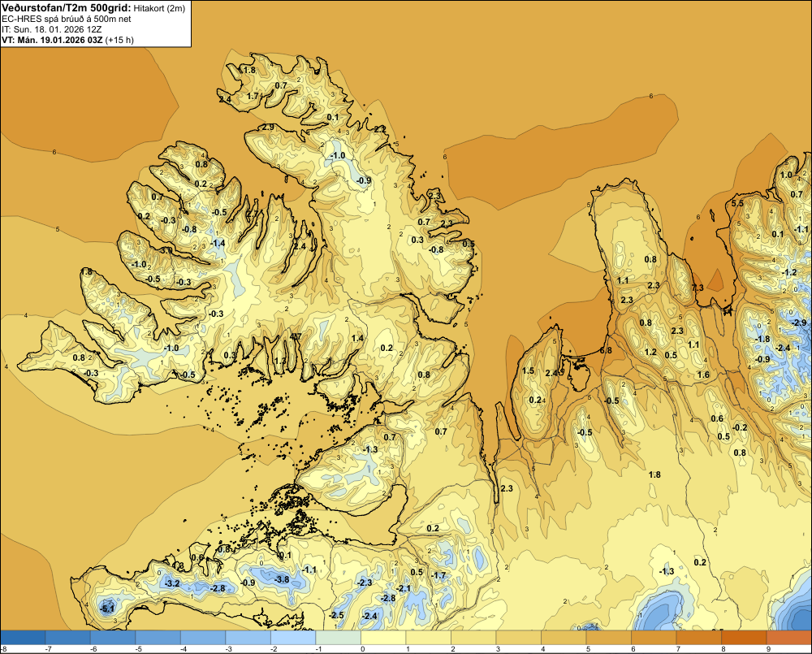Click the 'EC-HRES spá brúuð á 500m net' line
The height and width of the screenshot is (654, 812).
pyautogui.click(x=67, y=19)
